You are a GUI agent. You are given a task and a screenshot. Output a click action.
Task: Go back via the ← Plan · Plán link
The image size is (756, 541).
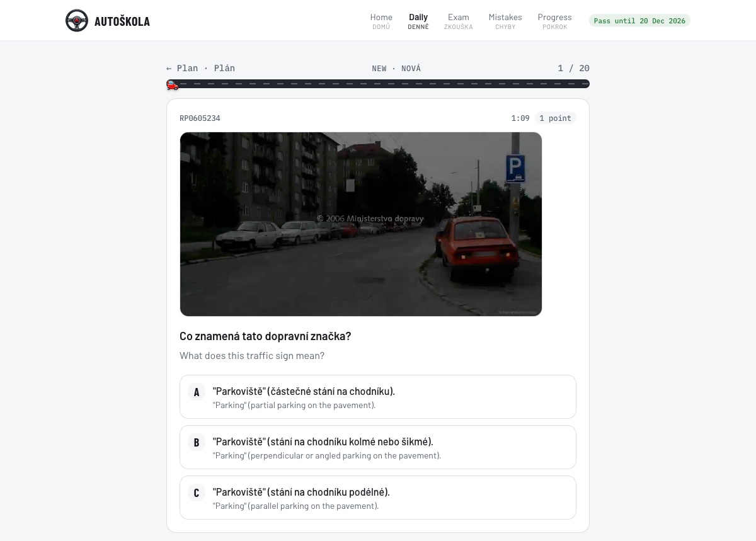click(200, 68)
